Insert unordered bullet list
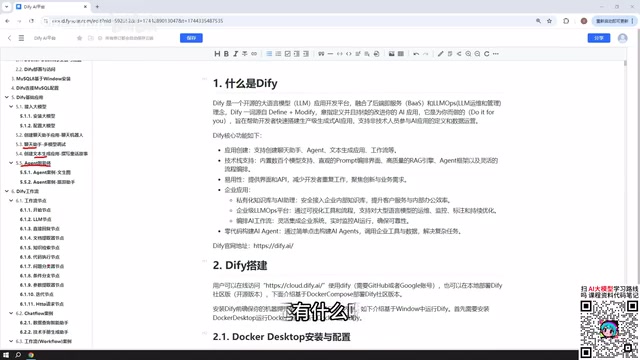640x360 pixels. (269, 54)
